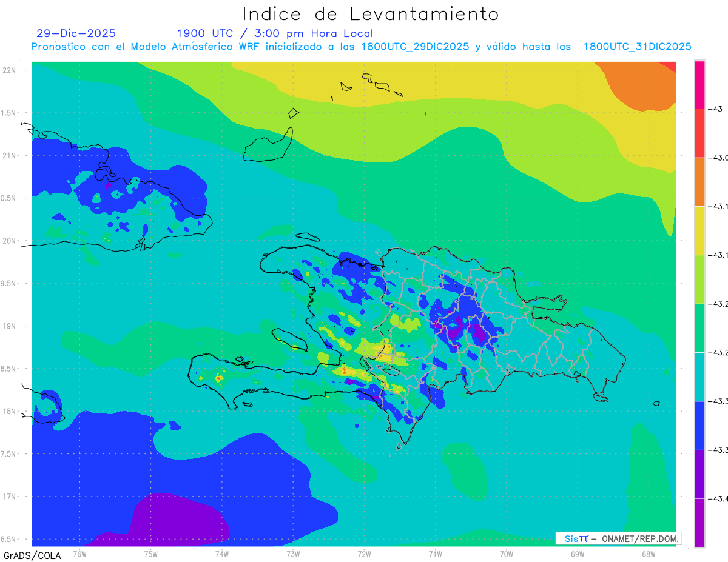Pick the bottom purple swatch in the color bar

699,523
